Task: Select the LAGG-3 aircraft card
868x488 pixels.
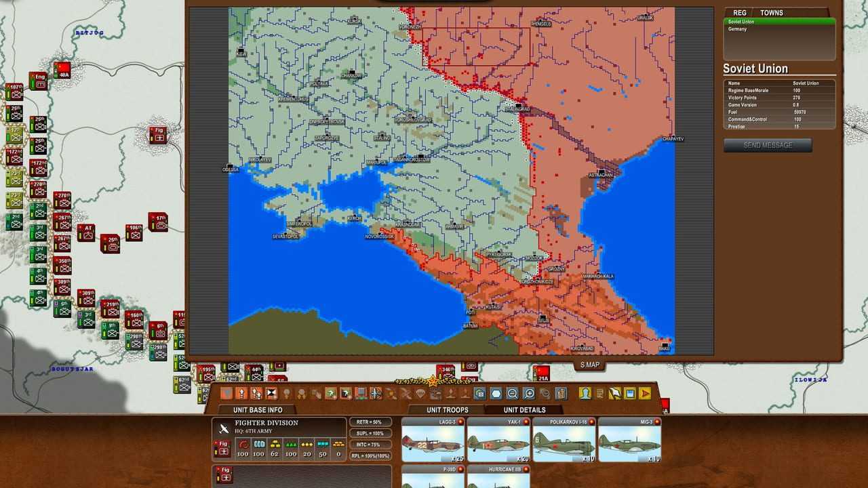Action: [433, 440]
